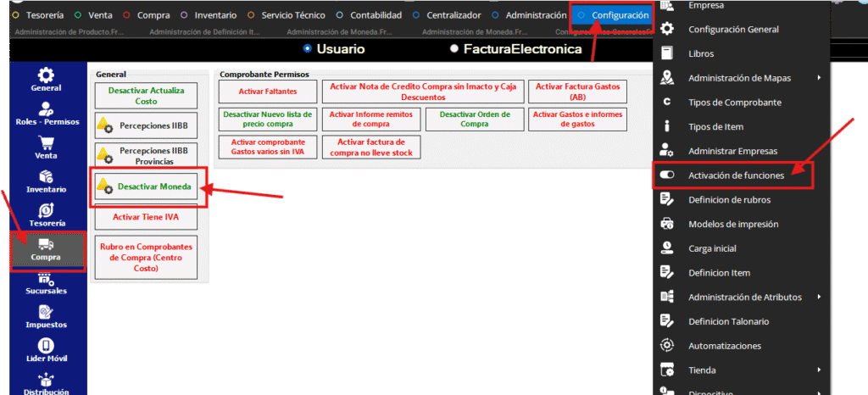Click the Percepciones IIBB Provincias button

[x=147, y=155]
